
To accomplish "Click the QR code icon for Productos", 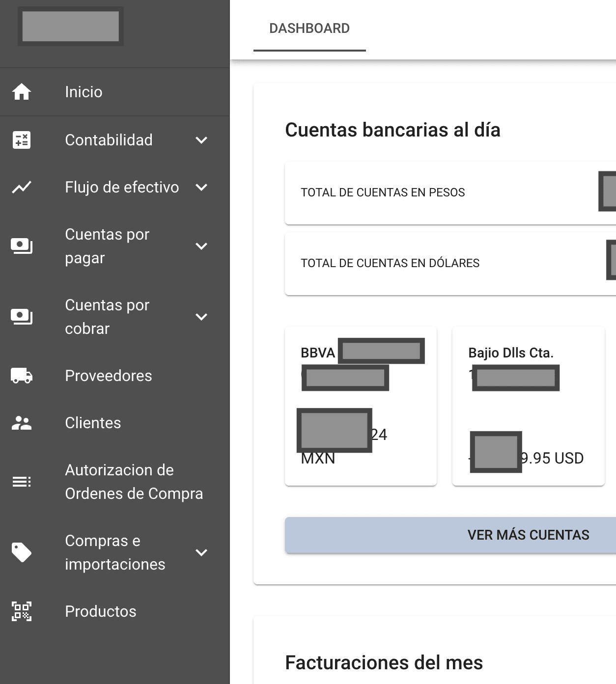I will point(22,611).
